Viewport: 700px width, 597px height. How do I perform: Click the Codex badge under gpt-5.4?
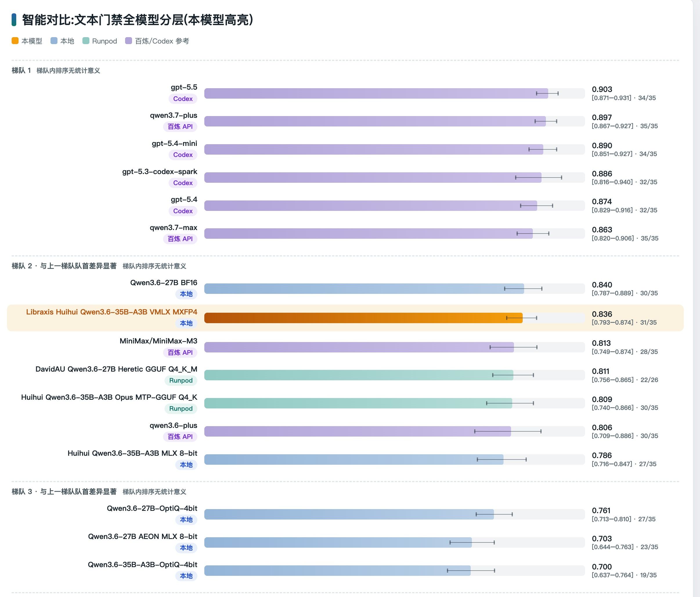point(183,211)
